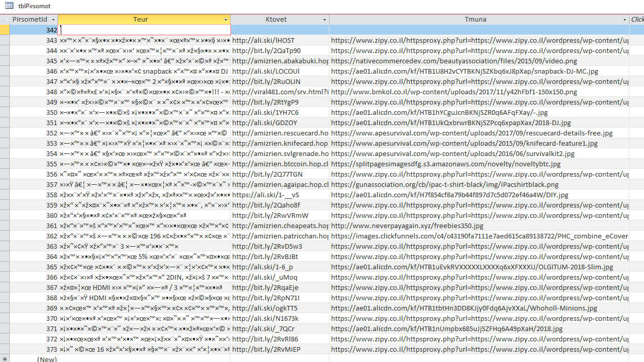The image size is (644, 362).
Task: Click the Tmuna cell ending knifecard-feature1.jpg
Action: coord(479,143)
